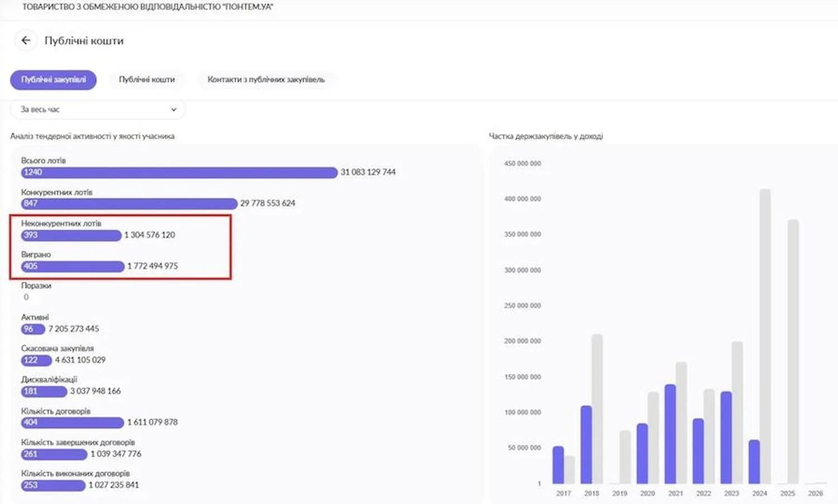Click the 'Активні' badge with 96

tap(32, 329)
